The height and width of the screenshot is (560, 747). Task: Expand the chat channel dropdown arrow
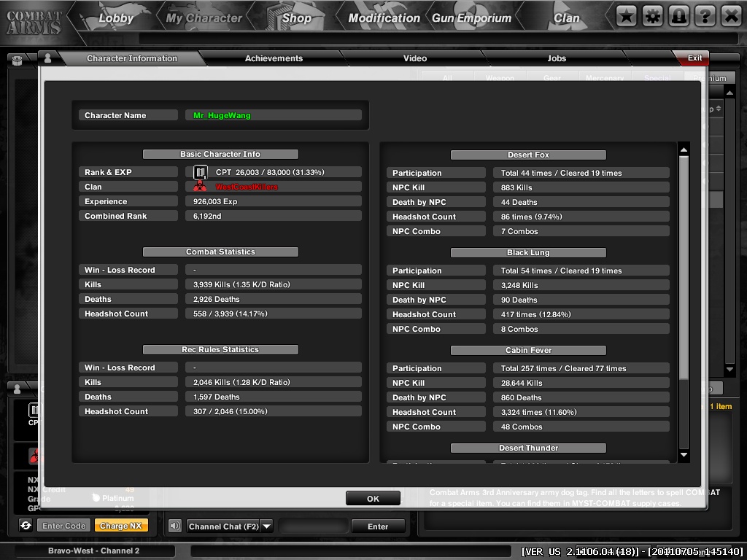click(267, 526)
